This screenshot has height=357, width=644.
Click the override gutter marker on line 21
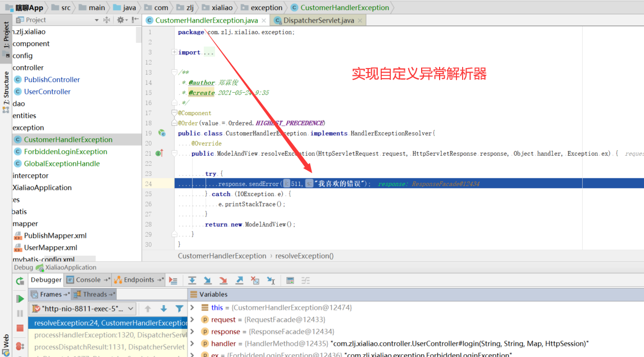click(160, 153)
